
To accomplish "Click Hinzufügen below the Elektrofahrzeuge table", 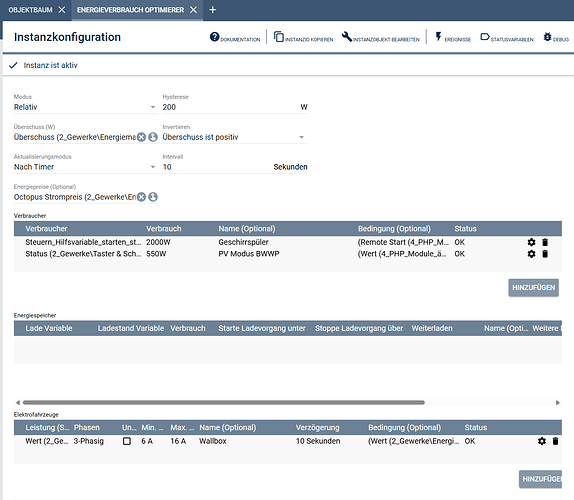I will click(540, 479).
